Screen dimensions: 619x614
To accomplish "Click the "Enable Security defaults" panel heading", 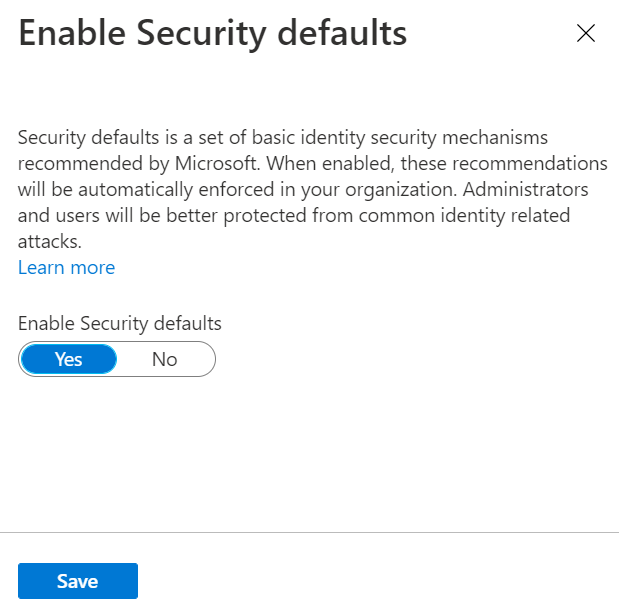I will [x=212, y=33].
